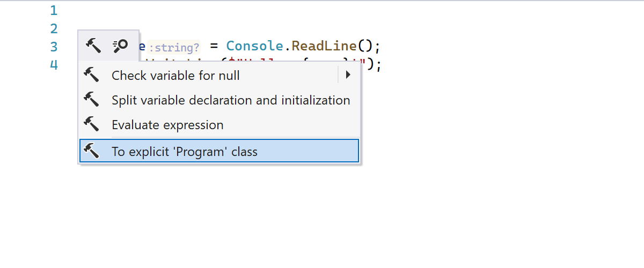
Task: Click the equals sign on line 3
Action: coord(214,46)
